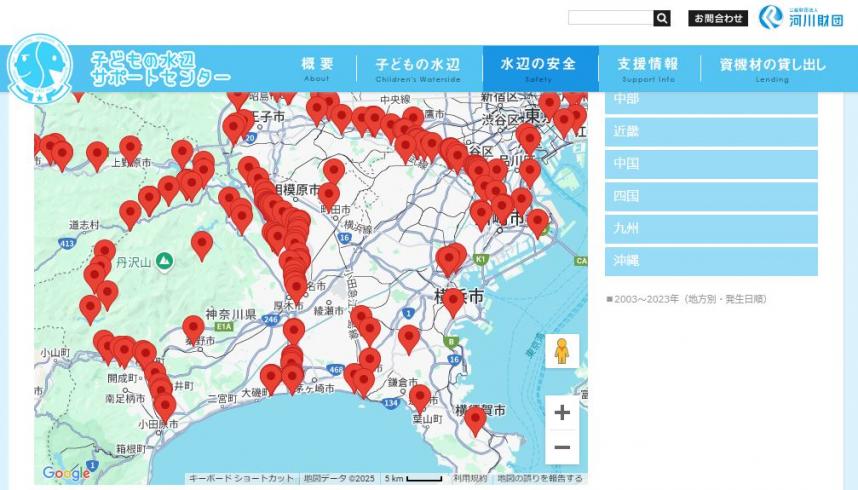The width and height of the screenshot is (858, 490).
Task: Click the K1 expressway badge
Action: pyautogui.click(x=480, y=259)
